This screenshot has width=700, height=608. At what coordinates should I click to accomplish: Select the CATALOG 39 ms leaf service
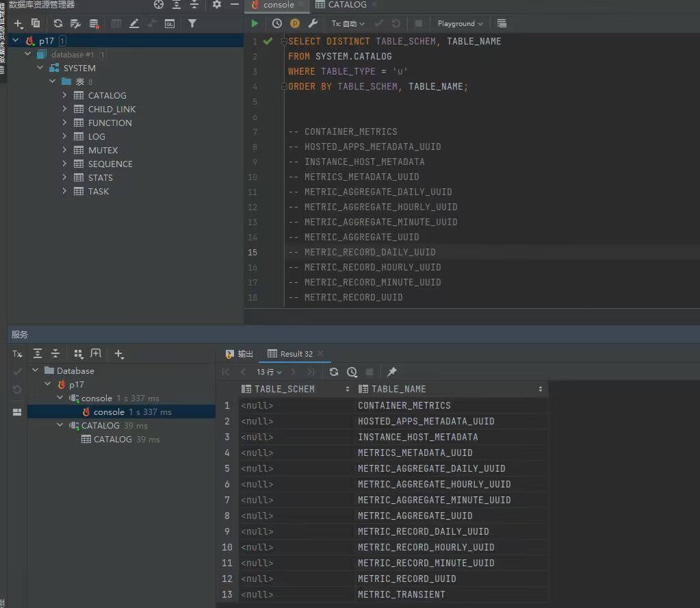pyautogui.click(x=120, y=439)
